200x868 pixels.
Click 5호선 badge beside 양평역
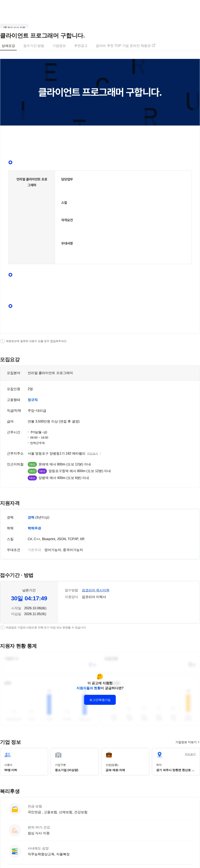(32, 478)
